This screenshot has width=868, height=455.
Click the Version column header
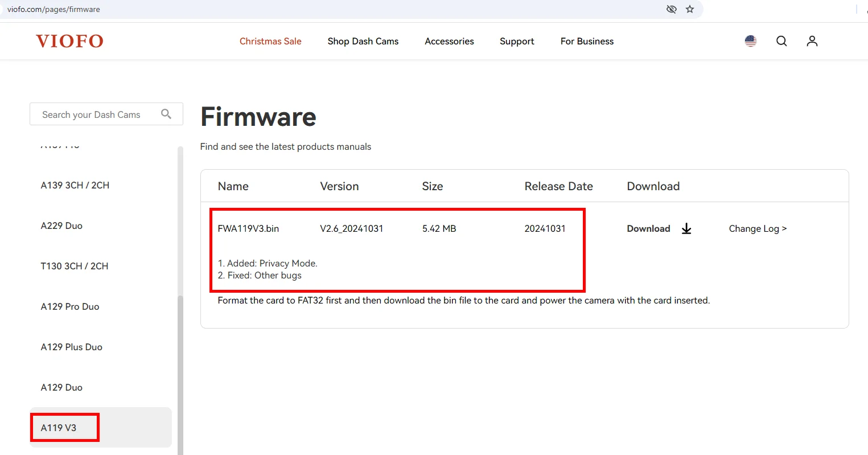[x=339, y=186]
